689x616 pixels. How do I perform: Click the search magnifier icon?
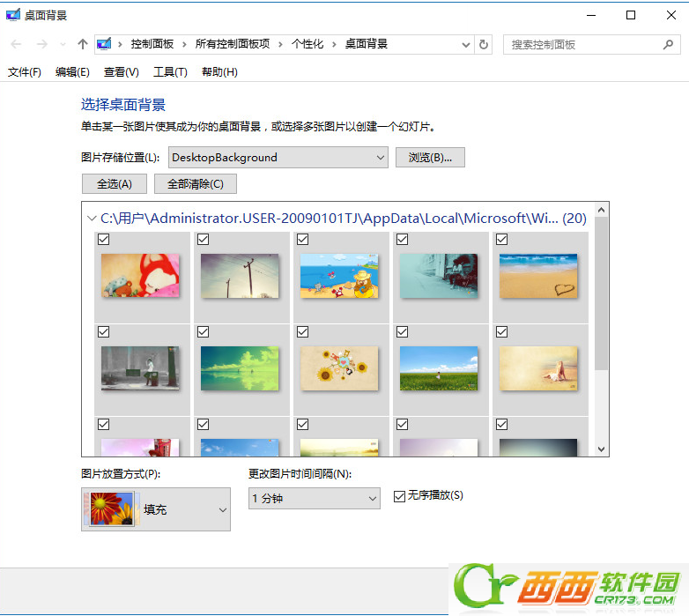669,44
